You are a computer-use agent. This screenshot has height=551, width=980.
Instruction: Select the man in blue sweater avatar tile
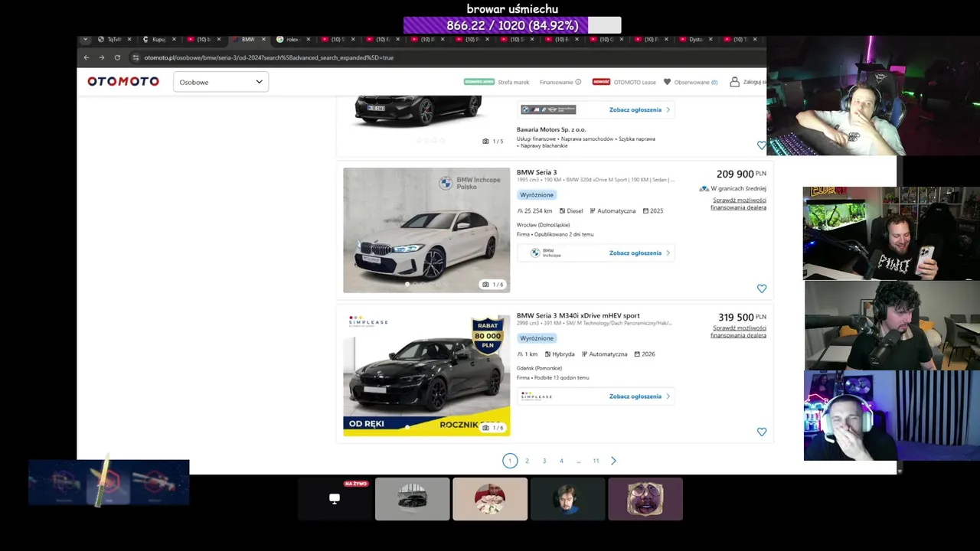(x=568, y=499)
